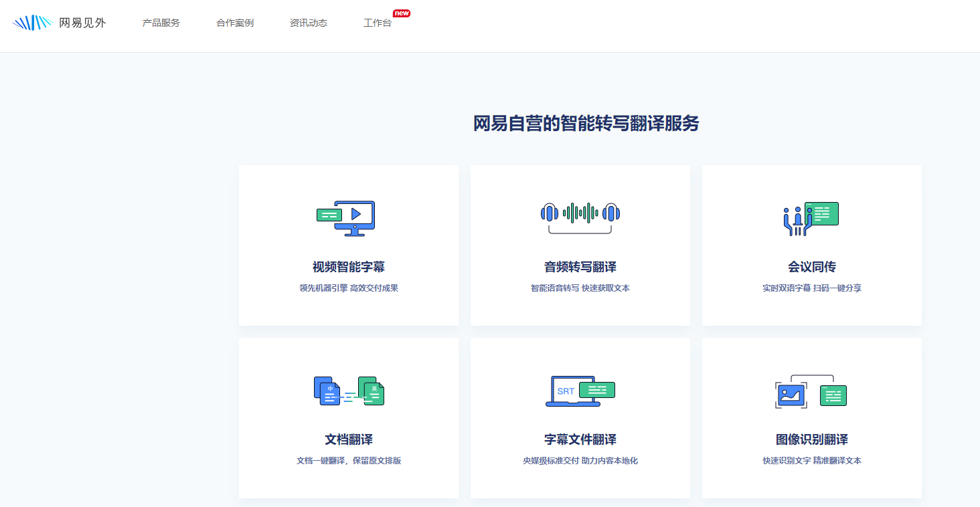
Task: Open the 音频转写翻译 service title
Action: pyautogui.click(x=580, y=267)
